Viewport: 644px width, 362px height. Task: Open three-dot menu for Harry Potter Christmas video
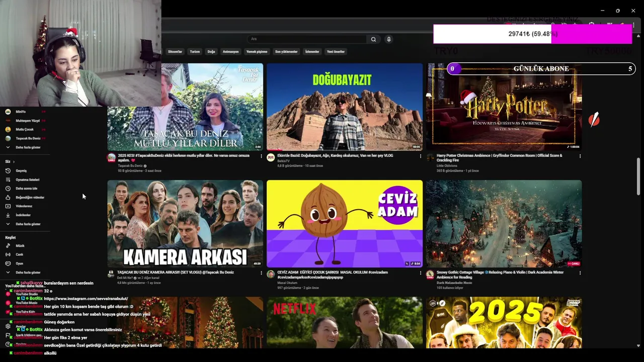tap(580, 156)
